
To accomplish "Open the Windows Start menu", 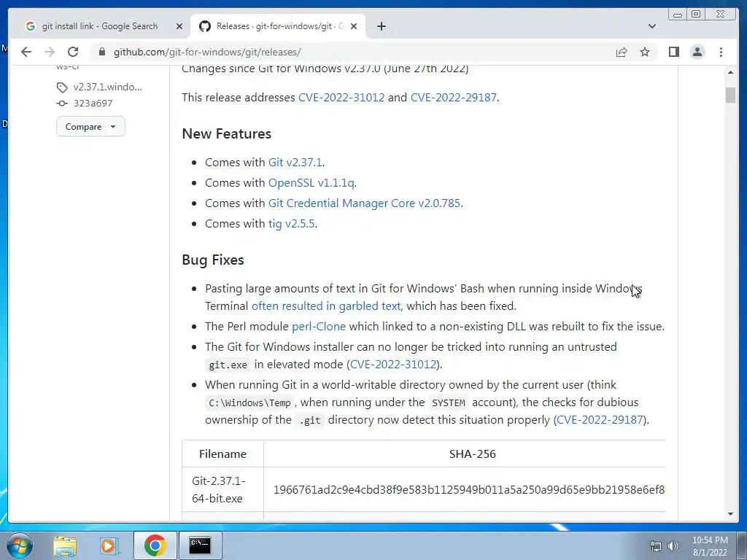I will (x=20, y=545).
